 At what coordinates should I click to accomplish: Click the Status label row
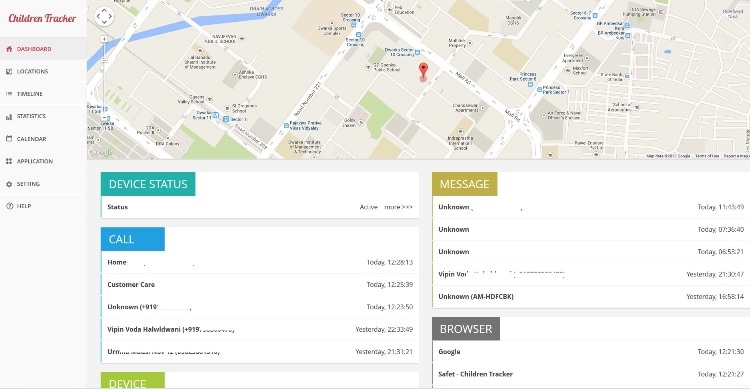tap(260, 207)
